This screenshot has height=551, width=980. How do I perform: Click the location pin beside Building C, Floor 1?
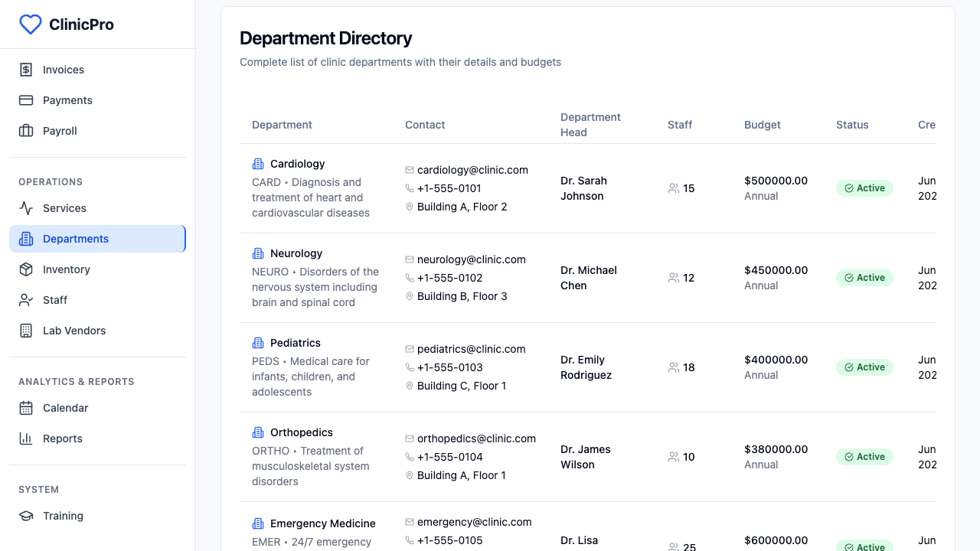pos(410,386)
